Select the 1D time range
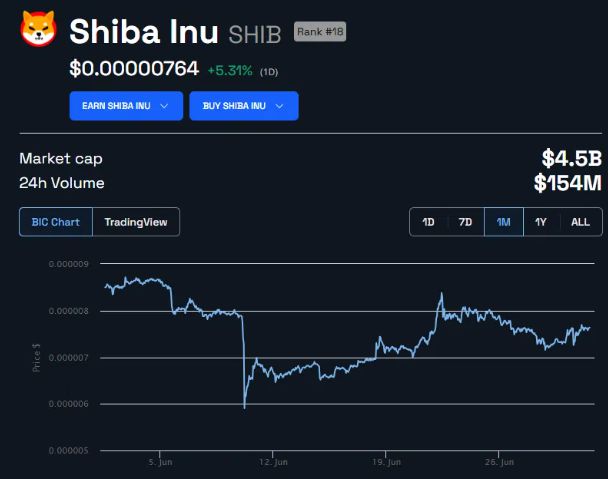Screen dimensions: 608x479 coord(428,222)
